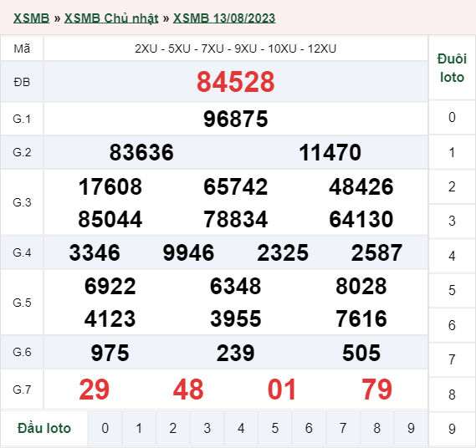The height and width of the screenshot is (448, 476).
Task: Click G.5 result 6922
Action: (110, 286)
